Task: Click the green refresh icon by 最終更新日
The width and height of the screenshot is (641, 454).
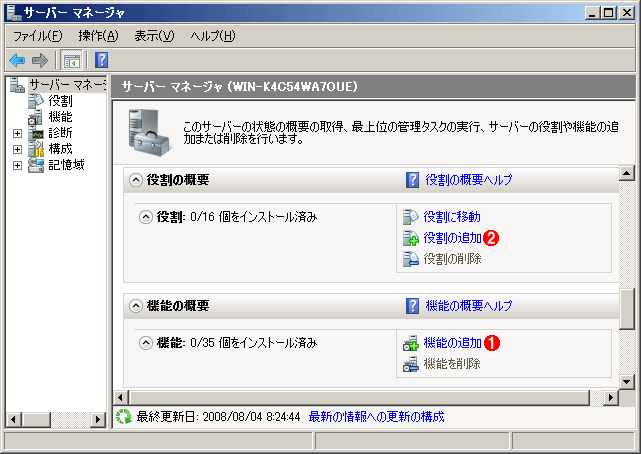Action: point(123,417)
